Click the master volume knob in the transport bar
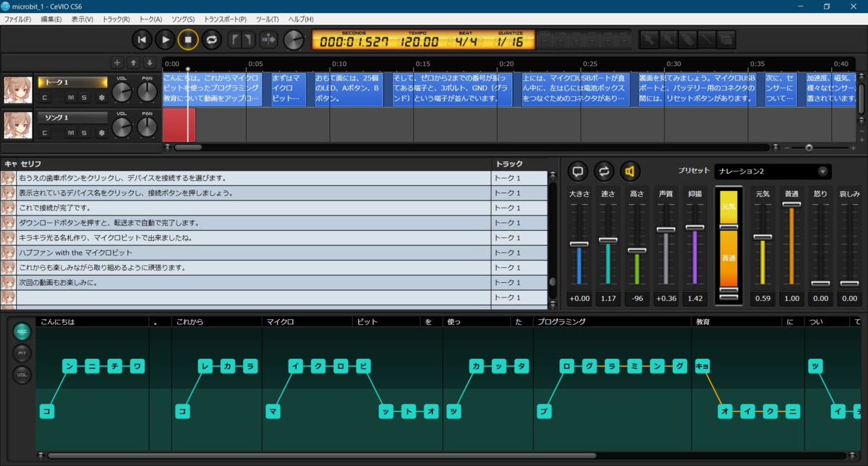 pyautogui.click(x=294, y=40)
